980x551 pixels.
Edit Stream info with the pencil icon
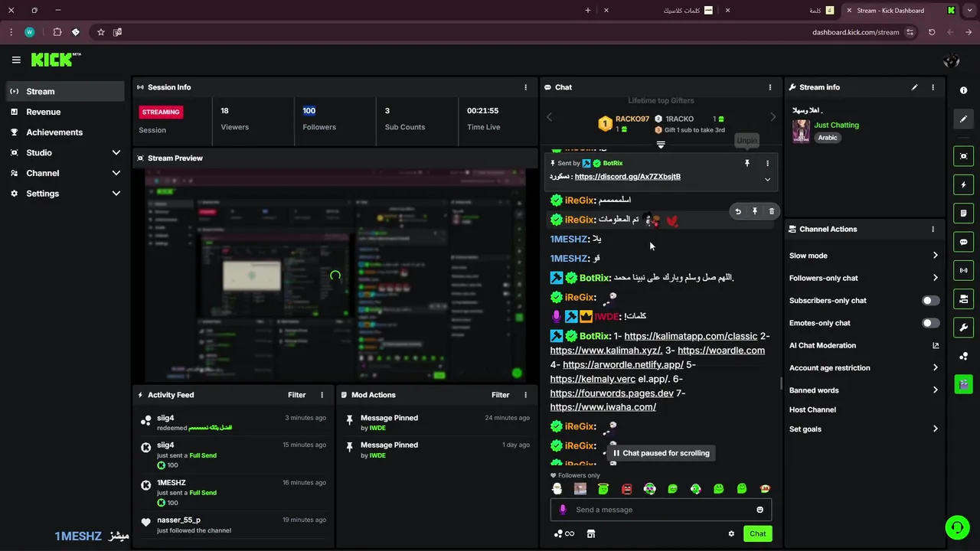pyautogui.click(x=914, y=87)
